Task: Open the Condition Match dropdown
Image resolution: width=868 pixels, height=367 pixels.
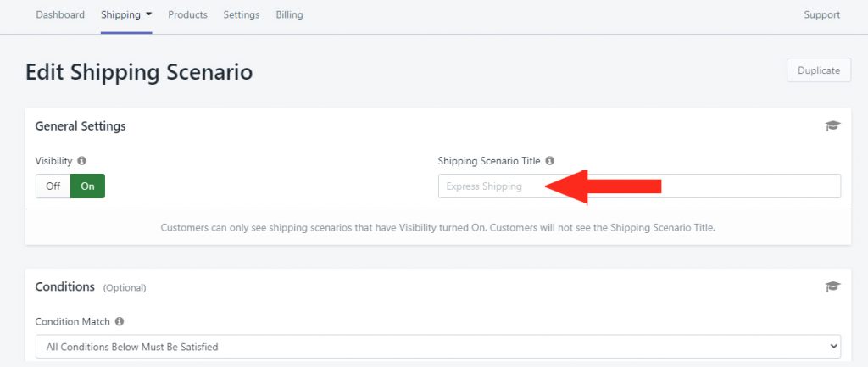Action: (x=438, y=347)
